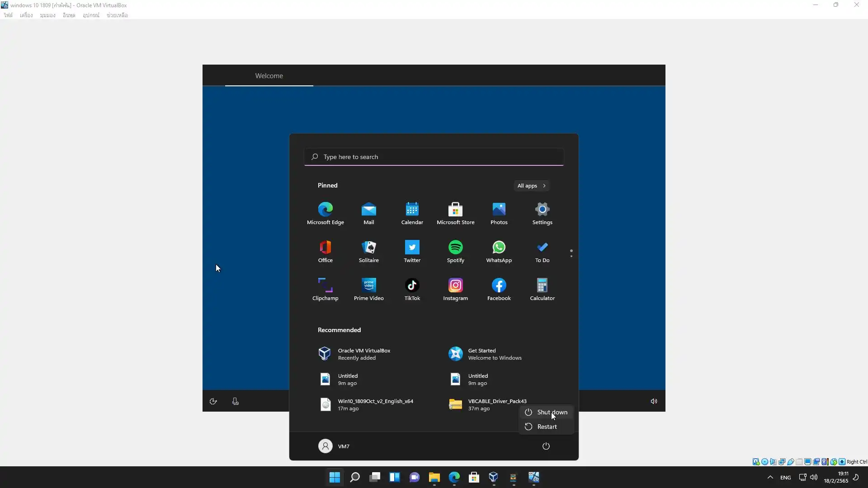
Task: Open the Calculator app
Action: [542, 289]
